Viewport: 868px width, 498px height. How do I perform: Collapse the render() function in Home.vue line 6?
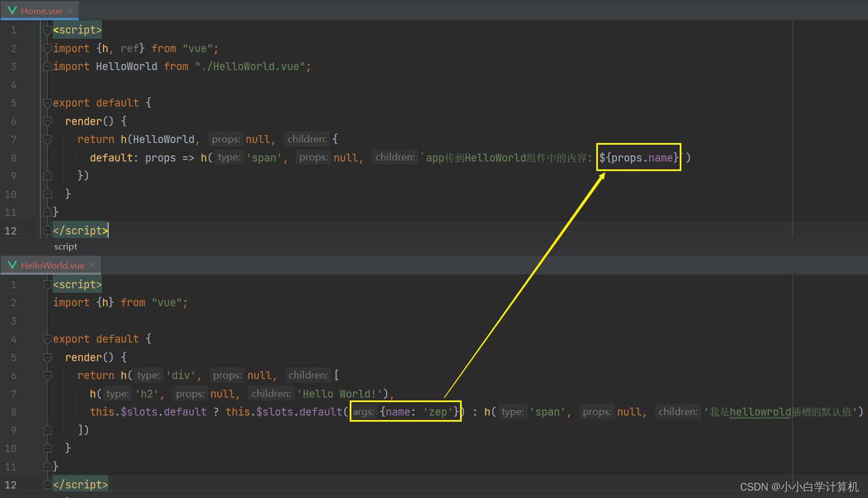(x=48, y=121)
